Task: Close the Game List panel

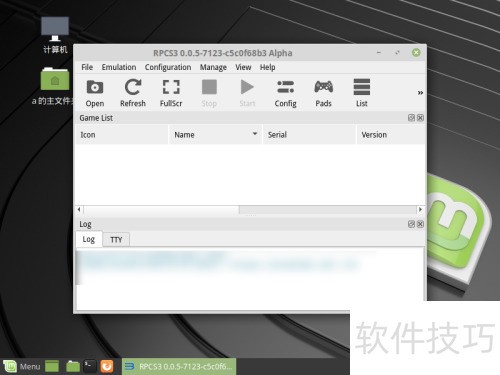Action: [x=420, y=118]
